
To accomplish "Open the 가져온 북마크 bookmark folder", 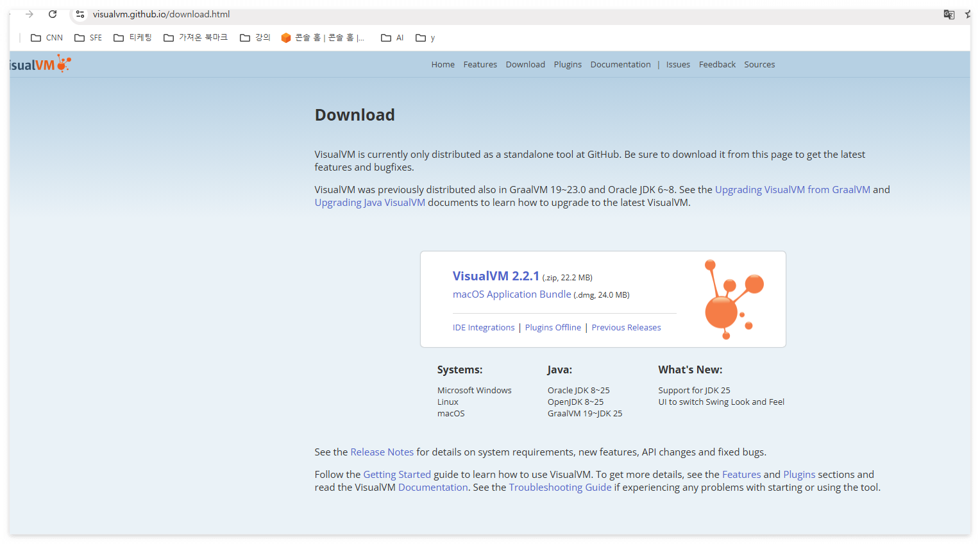I will pyautogui.click(x=196, y=38).
